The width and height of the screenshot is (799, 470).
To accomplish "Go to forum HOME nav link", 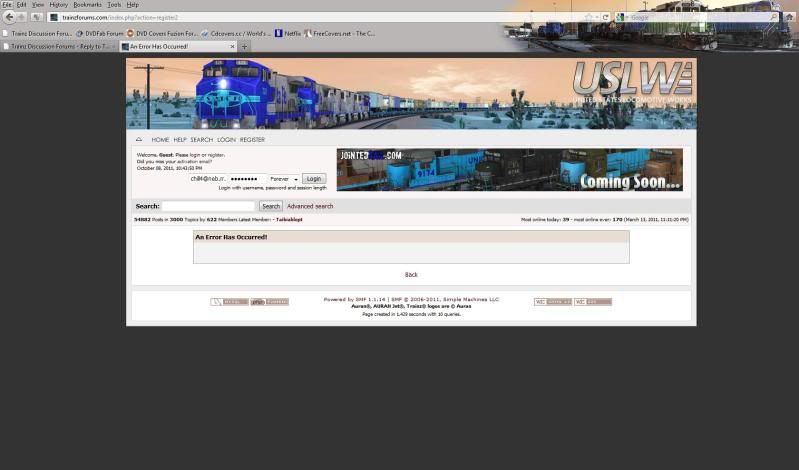I will point(160,140).
